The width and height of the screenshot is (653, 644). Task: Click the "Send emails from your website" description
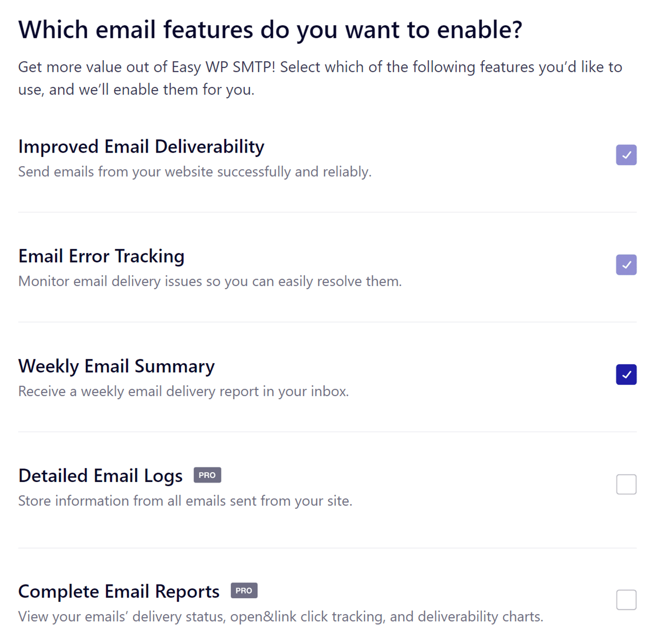(195, 172)
